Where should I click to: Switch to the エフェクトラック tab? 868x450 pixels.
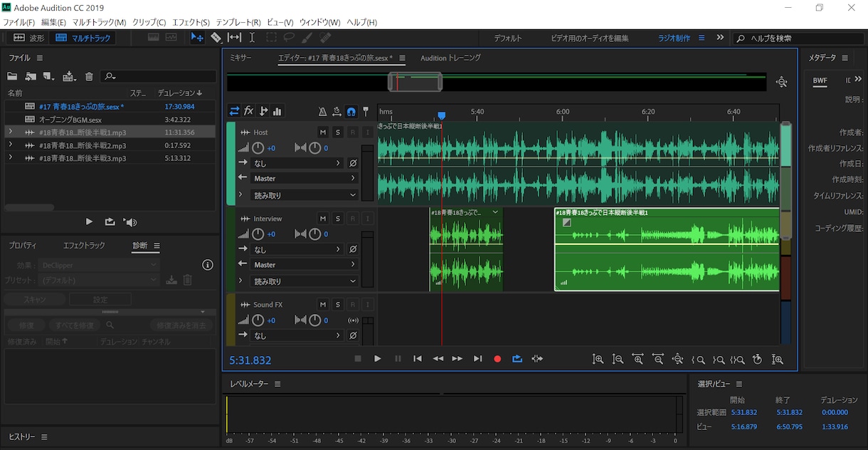(x=84, y=245)
